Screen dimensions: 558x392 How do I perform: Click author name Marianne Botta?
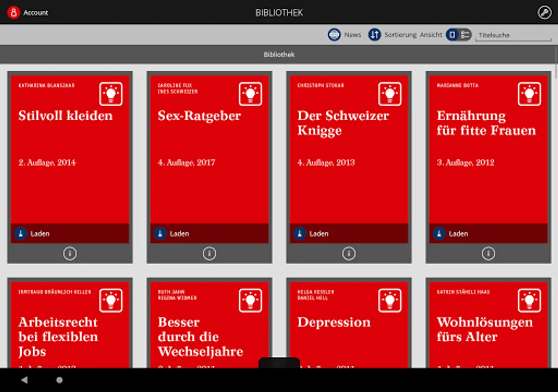[457, 85]
